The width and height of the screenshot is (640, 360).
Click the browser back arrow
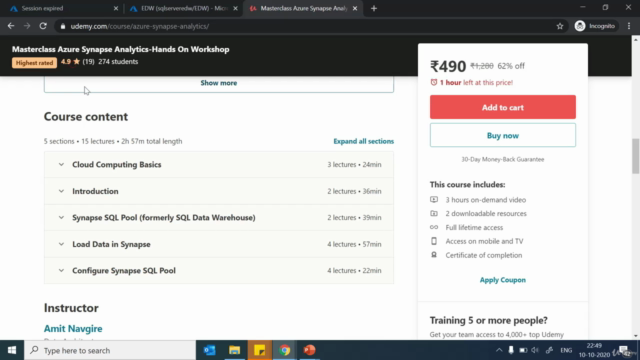coord(11,26)
